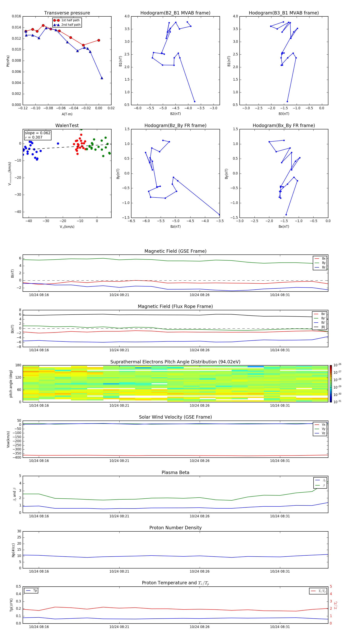The image size is (351, 644).
Task: Click the 'B3(nT)' x-axis label
Action: [284, 114]
